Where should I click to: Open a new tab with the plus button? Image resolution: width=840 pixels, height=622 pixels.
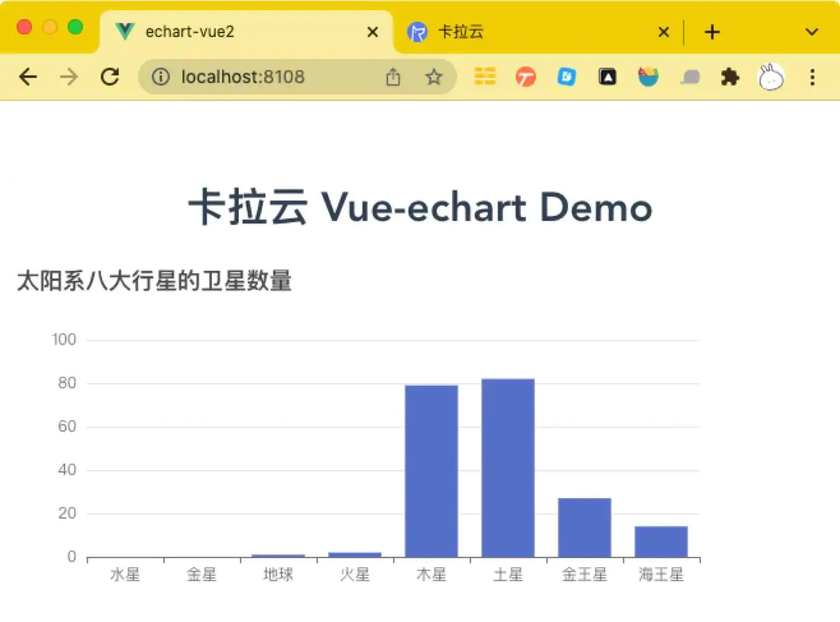point(711,31)
